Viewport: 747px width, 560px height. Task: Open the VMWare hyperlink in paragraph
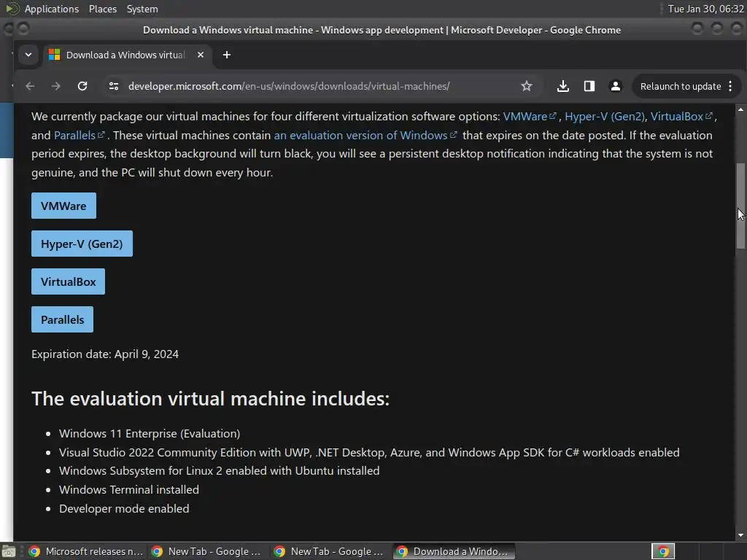click(x=530, y=117)
